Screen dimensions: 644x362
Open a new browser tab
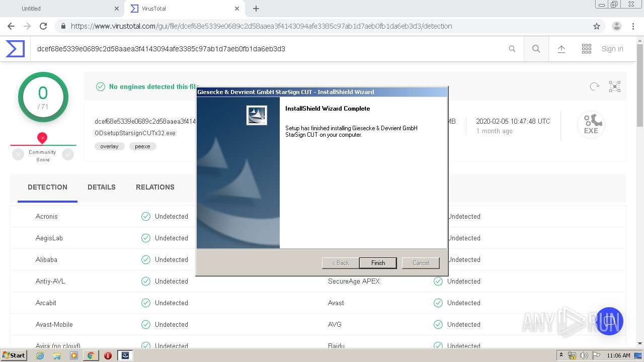[256, 9]
